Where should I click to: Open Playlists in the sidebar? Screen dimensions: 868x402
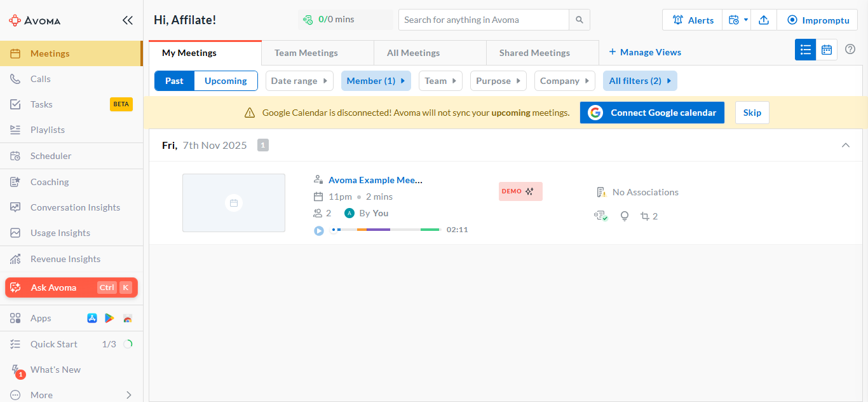click(71, 130)
